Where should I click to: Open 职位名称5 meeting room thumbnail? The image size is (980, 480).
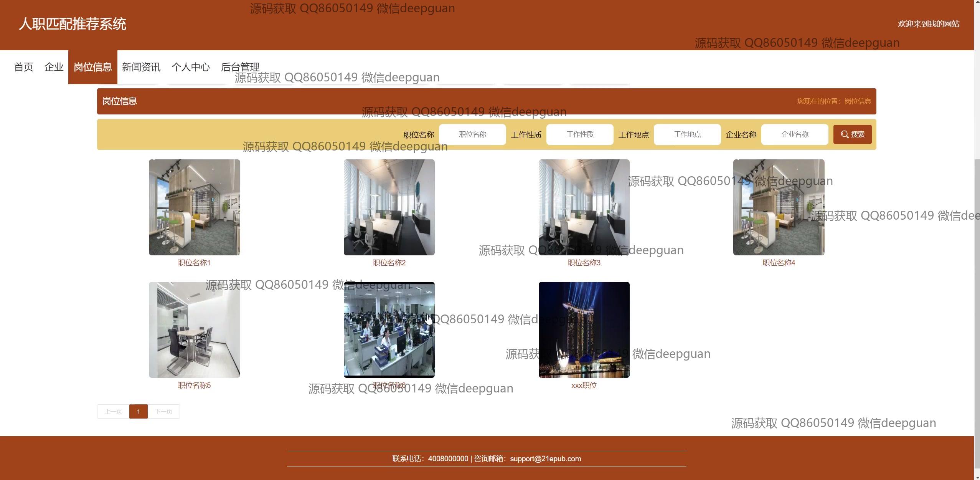pyautogui.click(x=195, y=329)
